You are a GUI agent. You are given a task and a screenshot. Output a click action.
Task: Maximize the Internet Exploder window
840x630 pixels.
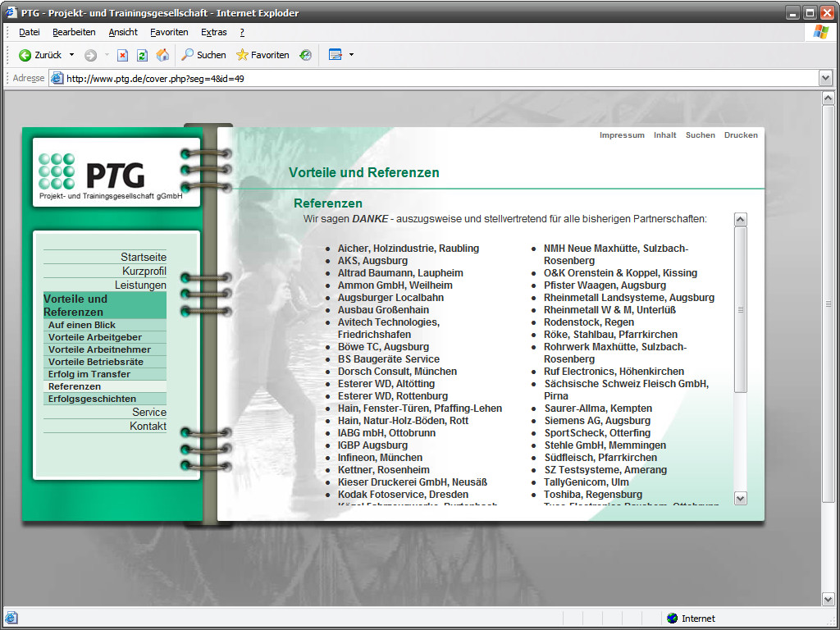(x=810, y=13)
